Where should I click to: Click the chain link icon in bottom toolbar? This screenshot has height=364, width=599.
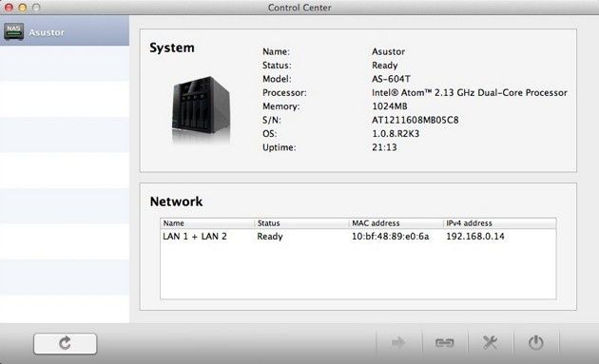(x=445, y=342)
